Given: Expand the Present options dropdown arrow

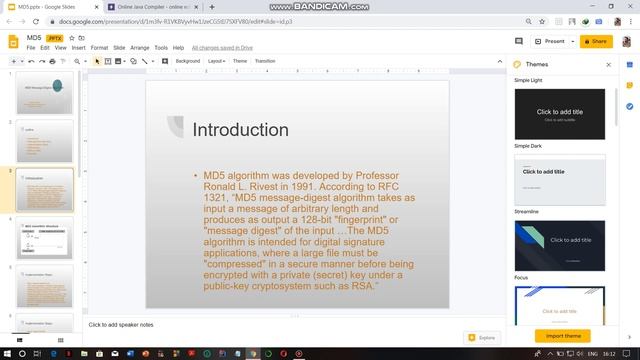Looking at the screenshot, I should (573, 41).
